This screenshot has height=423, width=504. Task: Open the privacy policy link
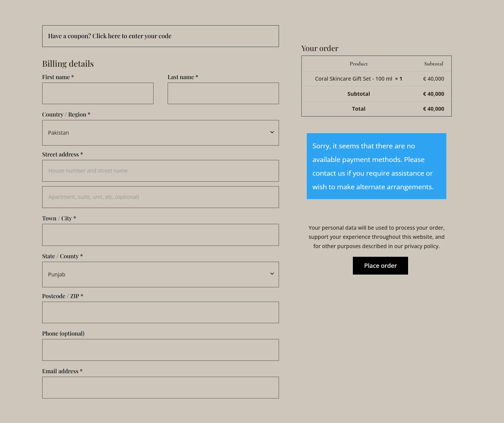[422, 246]
